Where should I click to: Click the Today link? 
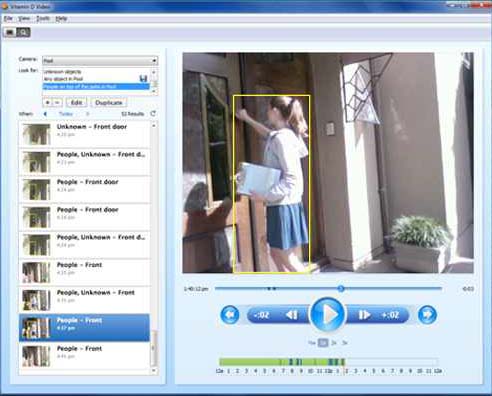tap(66, 114)
